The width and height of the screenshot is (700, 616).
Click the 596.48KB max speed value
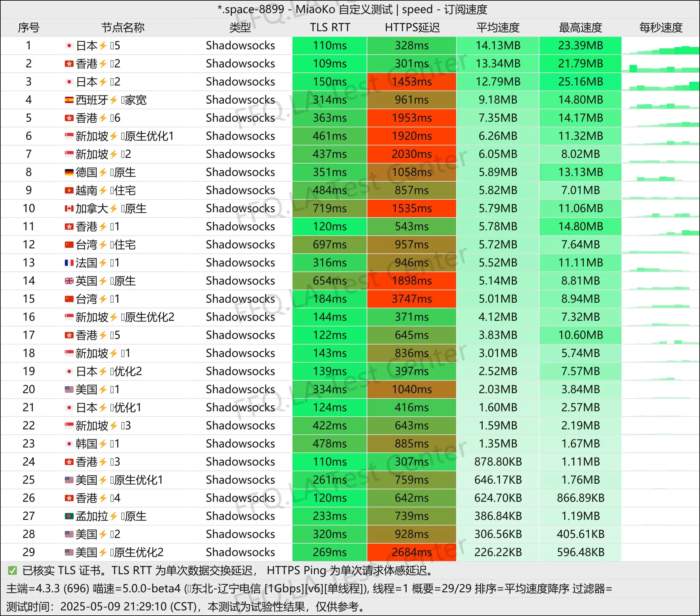click(x=581, y=553)
